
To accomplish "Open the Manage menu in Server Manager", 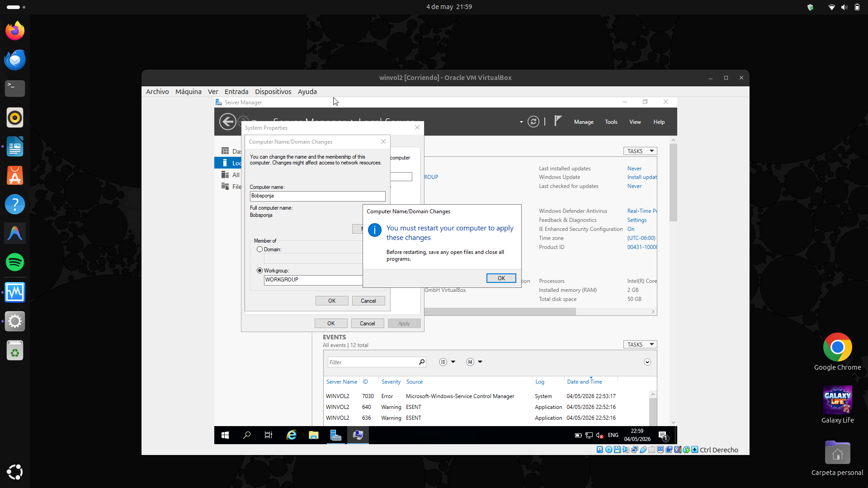I will [x=584, y=122].
